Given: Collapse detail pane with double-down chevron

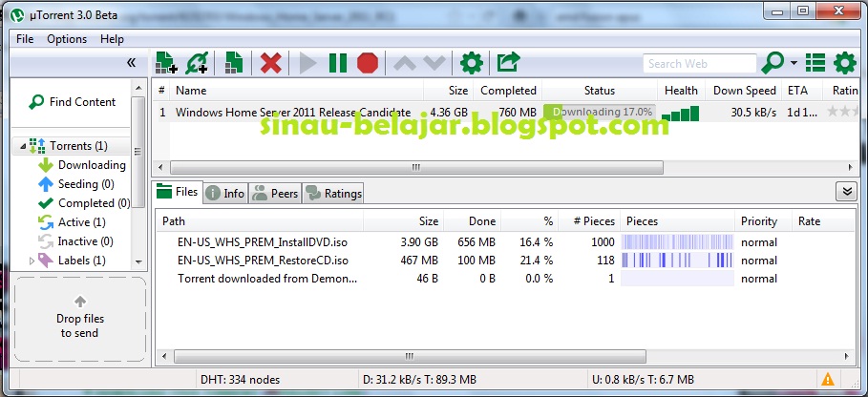Looking at the screenshot, I should (846, 191).
